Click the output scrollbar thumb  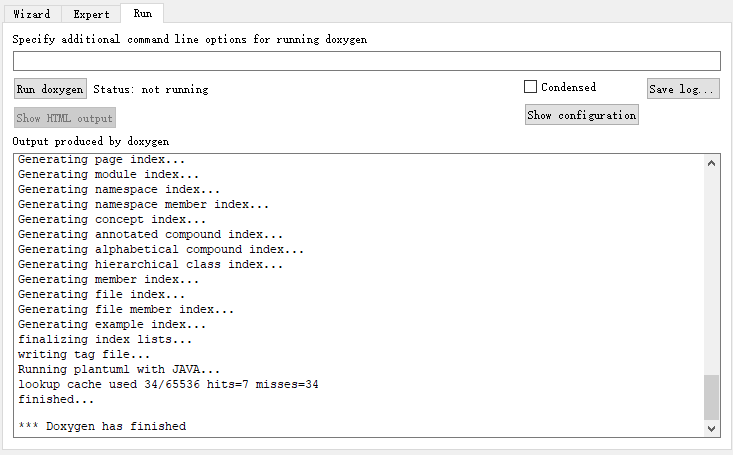point(711,397)
